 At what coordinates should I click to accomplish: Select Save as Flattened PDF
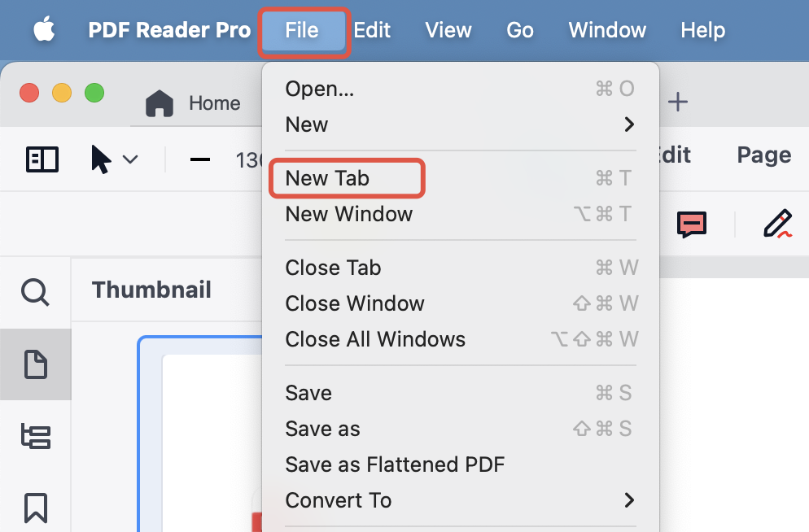pyautogui.click(x=395, y=464)
